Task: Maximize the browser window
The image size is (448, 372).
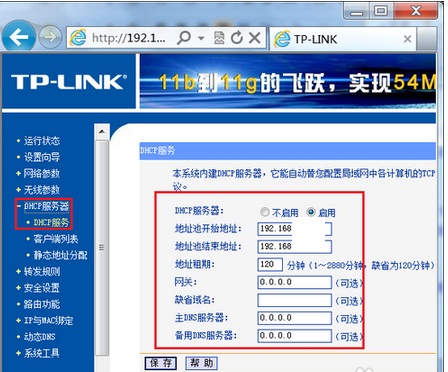Action: pyautogui.click(x=381, y=11)
